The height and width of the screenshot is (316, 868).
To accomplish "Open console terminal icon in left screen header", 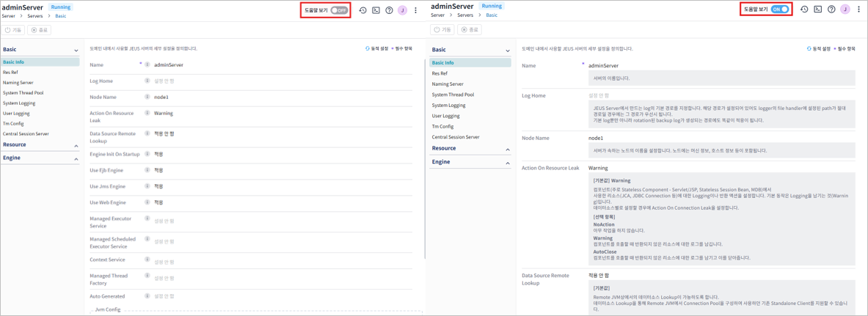I will point(376,10).
